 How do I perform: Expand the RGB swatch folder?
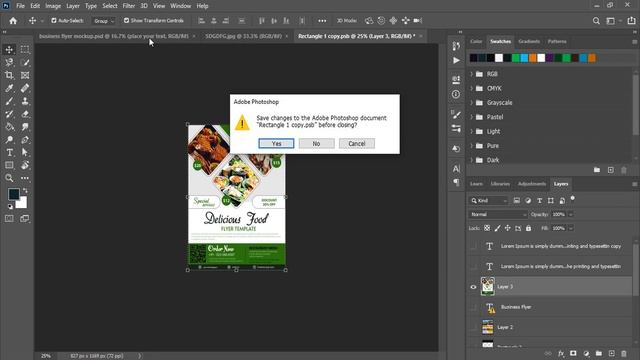[471, 74]
